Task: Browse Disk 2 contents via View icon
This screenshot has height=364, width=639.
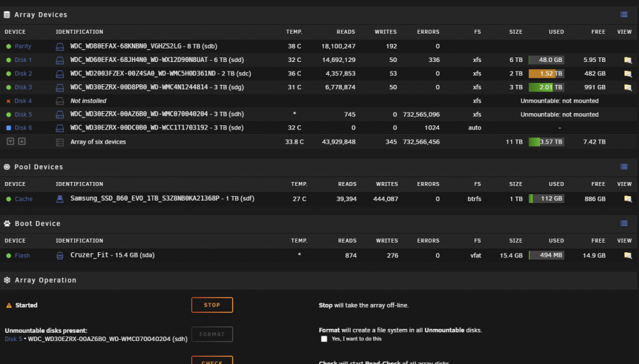Action: [x=627, y=73]
